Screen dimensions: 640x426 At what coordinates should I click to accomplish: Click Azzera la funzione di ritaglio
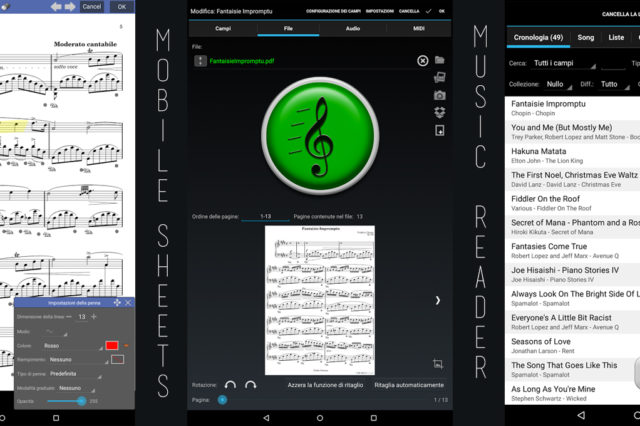click(325, 385)
